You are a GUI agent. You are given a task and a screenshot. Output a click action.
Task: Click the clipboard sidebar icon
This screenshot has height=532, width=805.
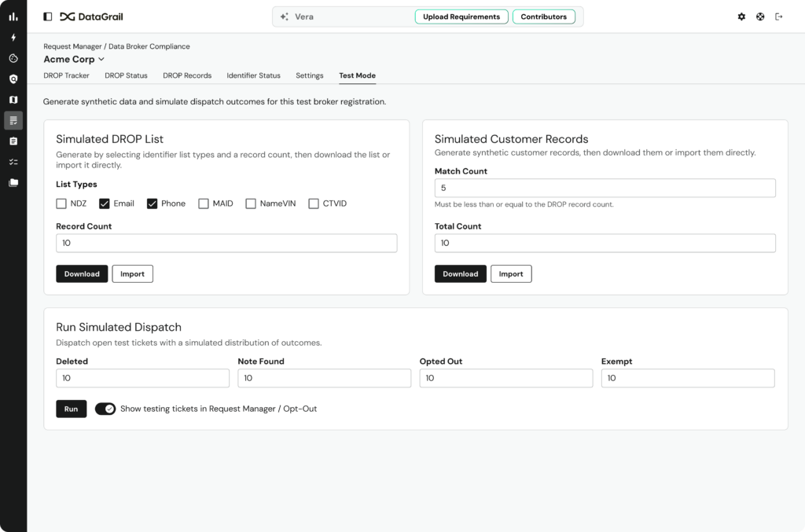point(13,141)
